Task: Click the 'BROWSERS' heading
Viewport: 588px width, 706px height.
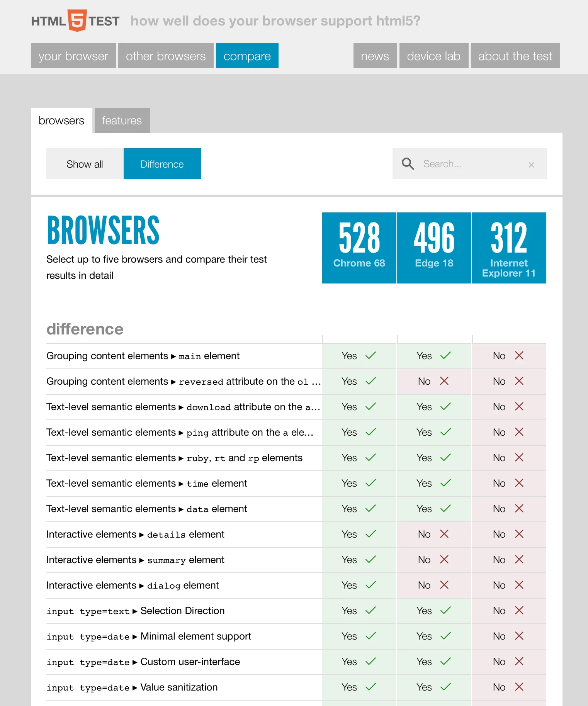Action: (x=103, y=231)
